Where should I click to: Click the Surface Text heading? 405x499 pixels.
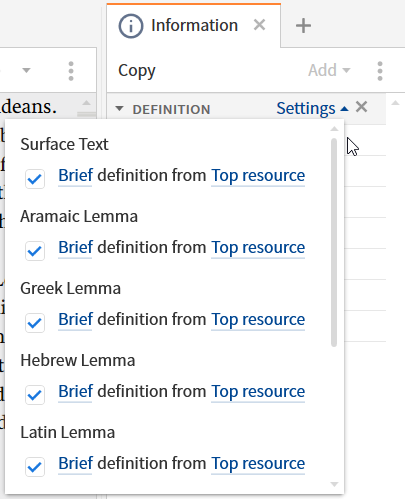pyautogui.click(x=64, y=144)
